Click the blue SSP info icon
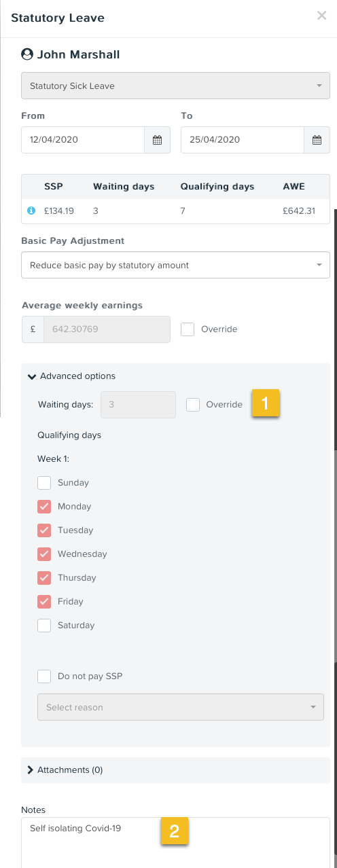337x868 pixels. 31,211
